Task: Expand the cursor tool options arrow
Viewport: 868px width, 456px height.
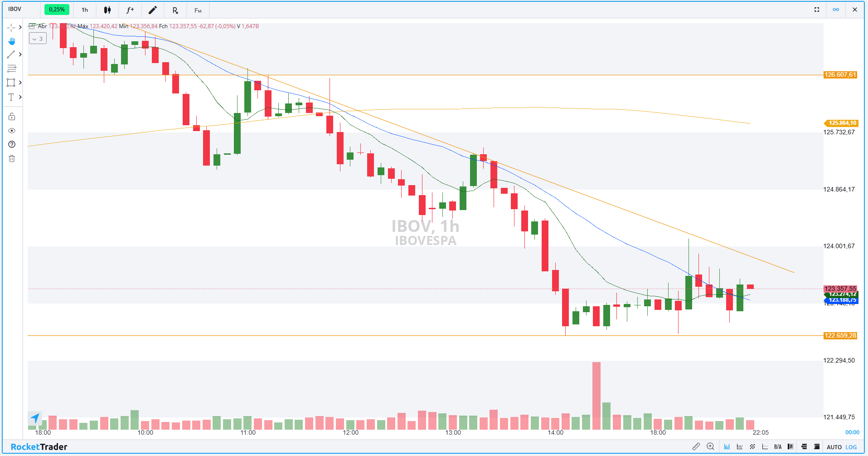Action: click(x=20, y=27)
